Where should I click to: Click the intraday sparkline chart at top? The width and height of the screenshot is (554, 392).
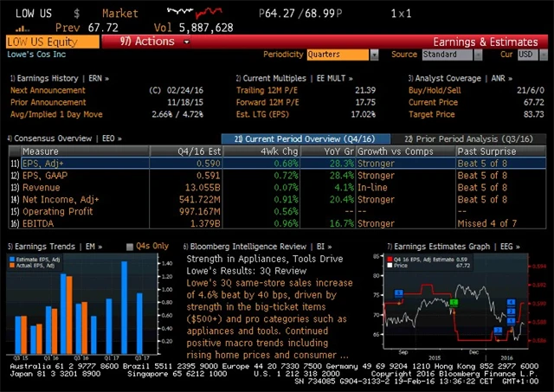point(195,13)
